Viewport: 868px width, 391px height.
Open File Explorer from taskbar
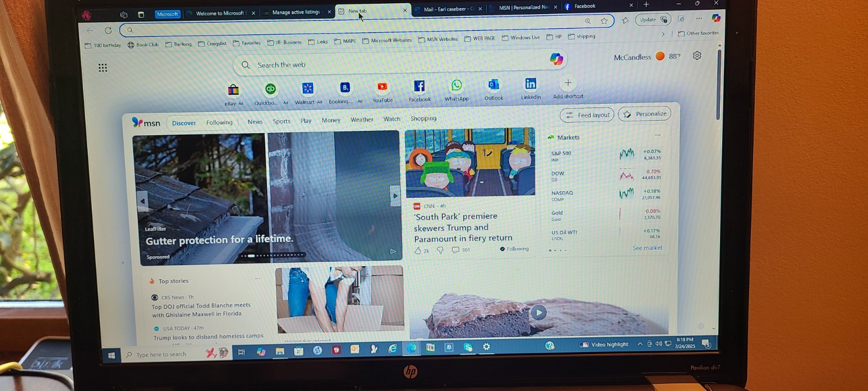click(x=280, y=351)
